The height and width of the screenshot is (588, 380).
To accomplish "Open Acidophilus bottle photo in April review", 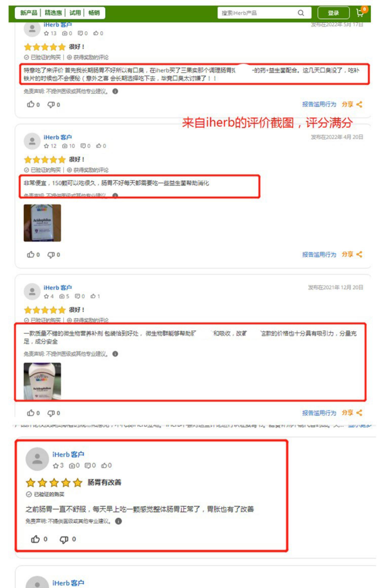I will [42, 223].
